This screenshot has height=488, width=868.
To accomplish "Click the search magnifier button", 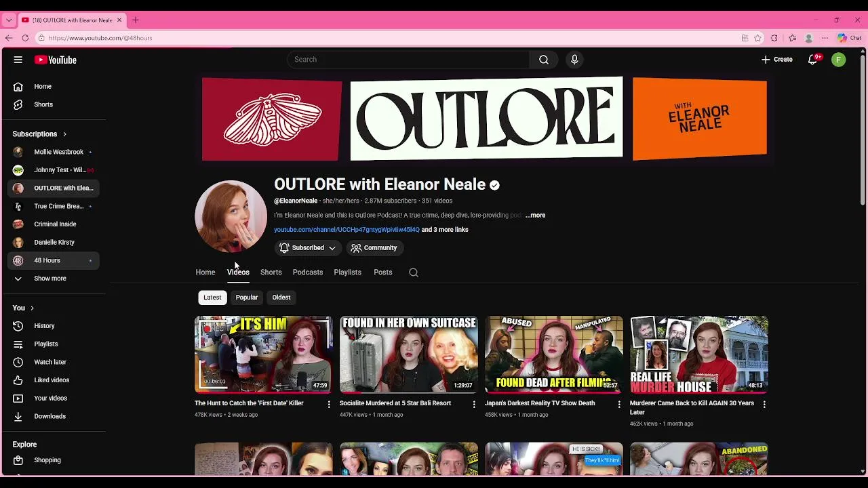I will click(x=544, y=60).
